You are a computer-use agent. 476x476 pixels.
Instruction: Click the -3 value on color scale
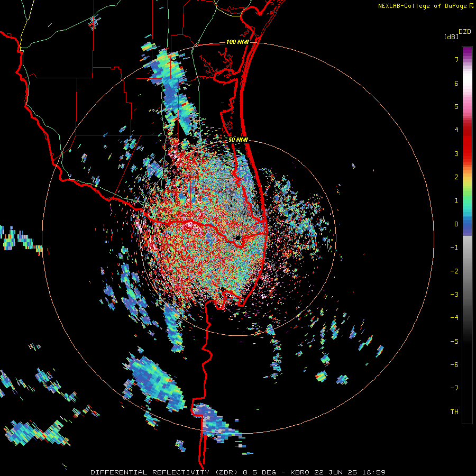click(454, 295)
